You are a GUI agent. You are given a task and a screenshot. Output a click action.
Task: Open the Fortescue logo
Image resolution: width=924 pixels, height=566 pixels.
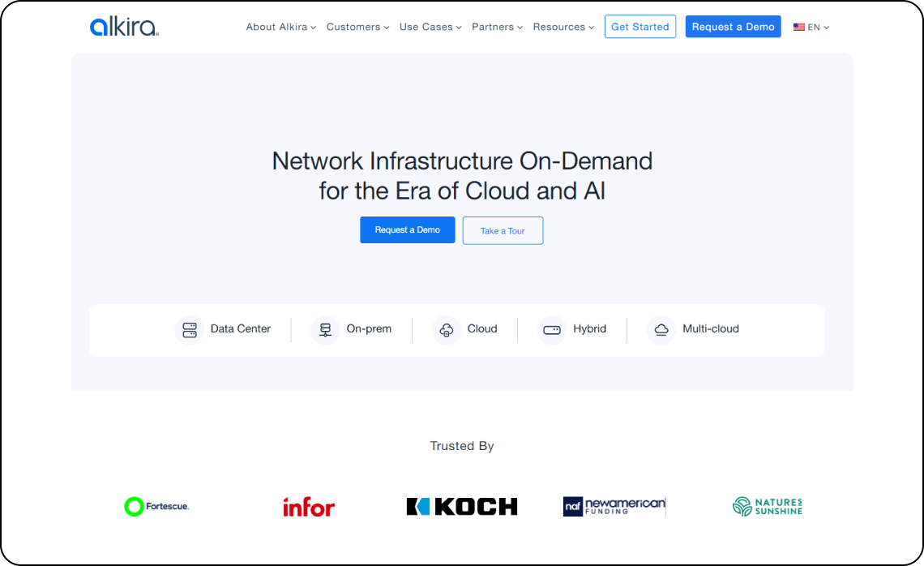click(156, 507)
